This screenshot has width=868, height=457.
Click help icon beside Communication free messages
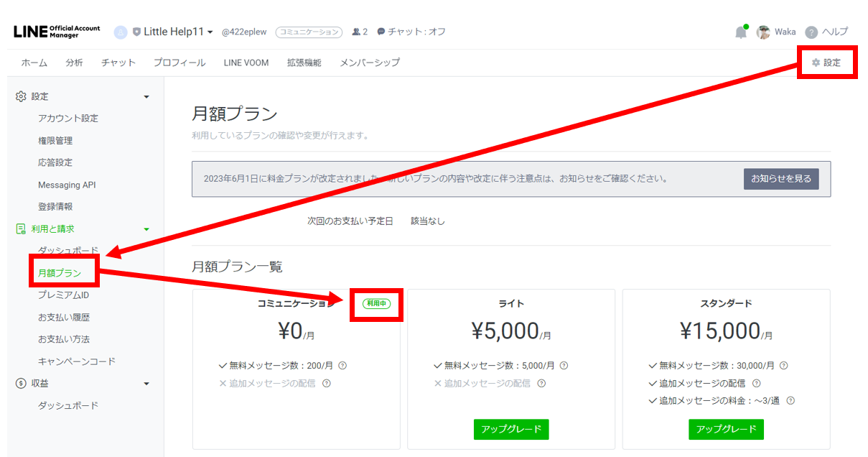tap(342, 366)
